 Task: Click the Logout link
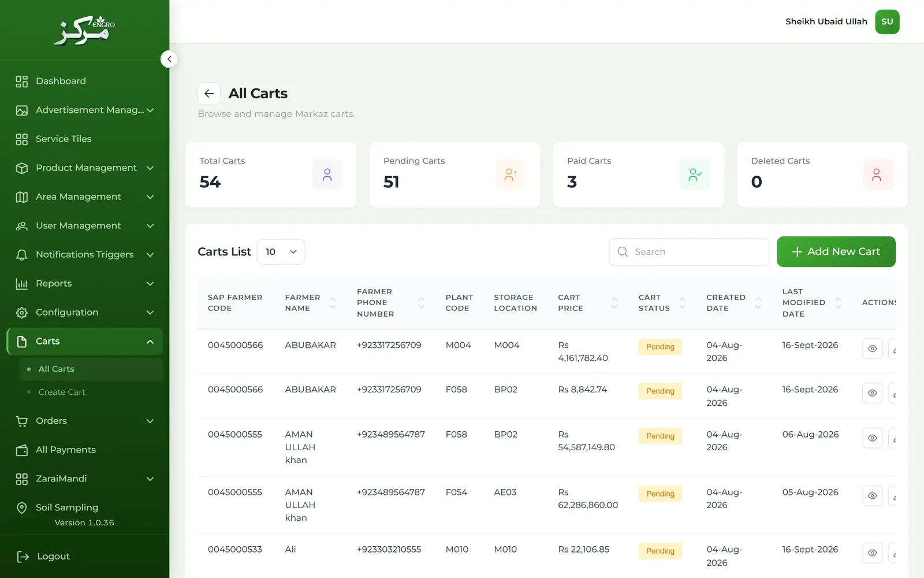(53, 557)
